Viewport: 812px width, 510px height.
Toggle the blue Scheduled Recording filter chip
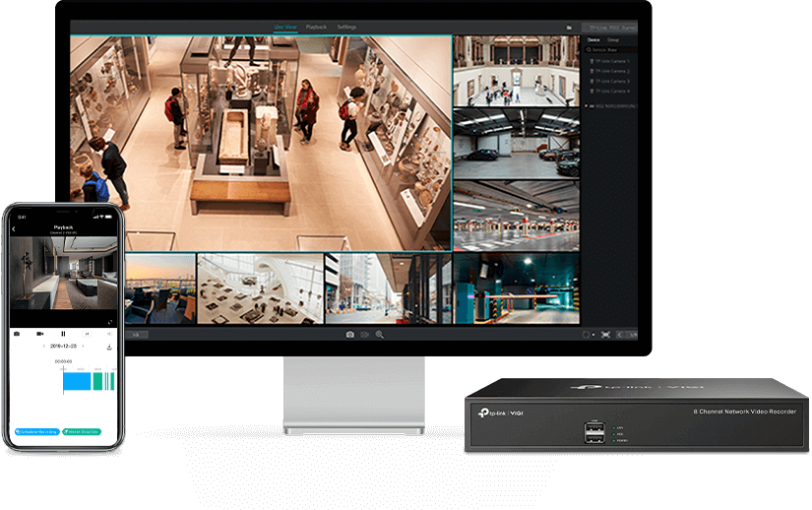click(37, 431)
